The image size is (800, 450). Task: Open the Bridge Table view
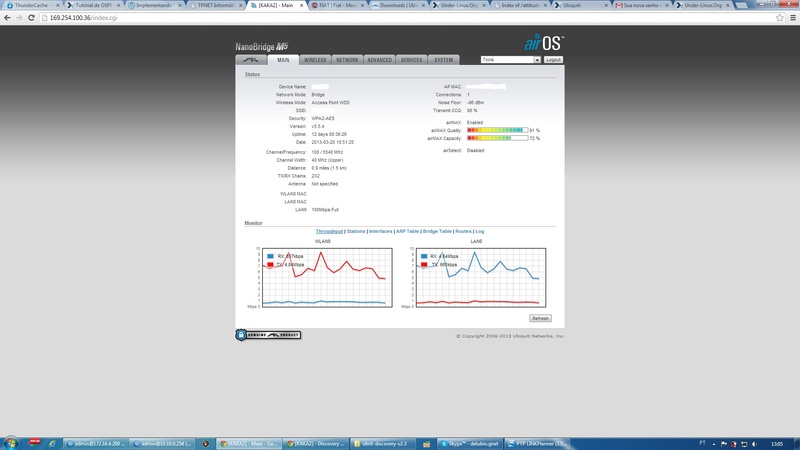click(x=437, y=231)
